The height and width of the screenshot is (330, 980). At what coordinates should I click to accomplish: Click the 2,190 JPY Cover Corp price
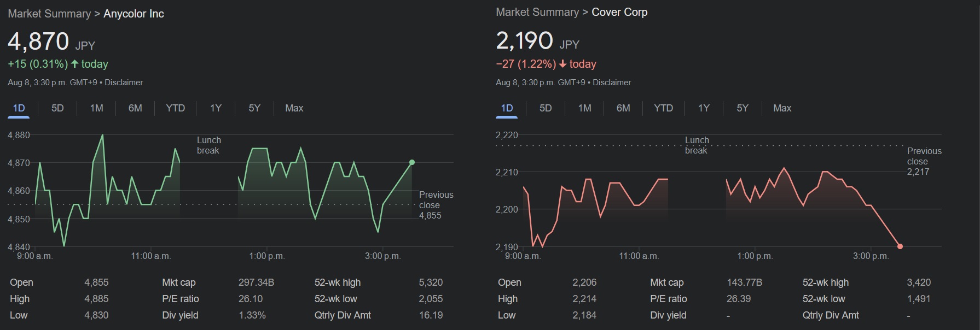(x=538, y=40)
